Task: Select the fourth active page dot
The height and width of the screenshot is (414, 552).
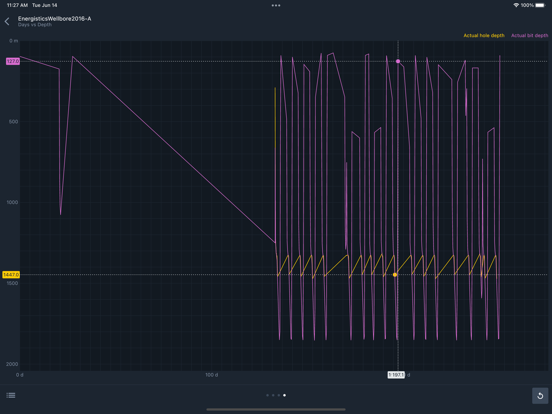Action: tap(284, 395)
